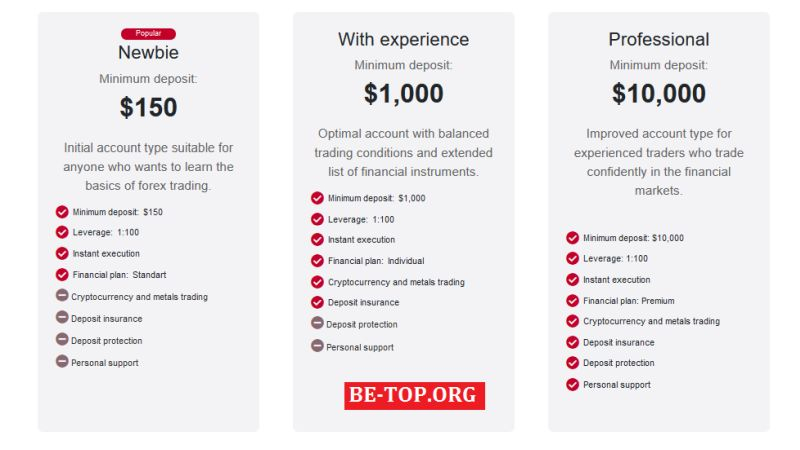
Task: Click the Financial plan: Standart text
Action: [119, 274]
